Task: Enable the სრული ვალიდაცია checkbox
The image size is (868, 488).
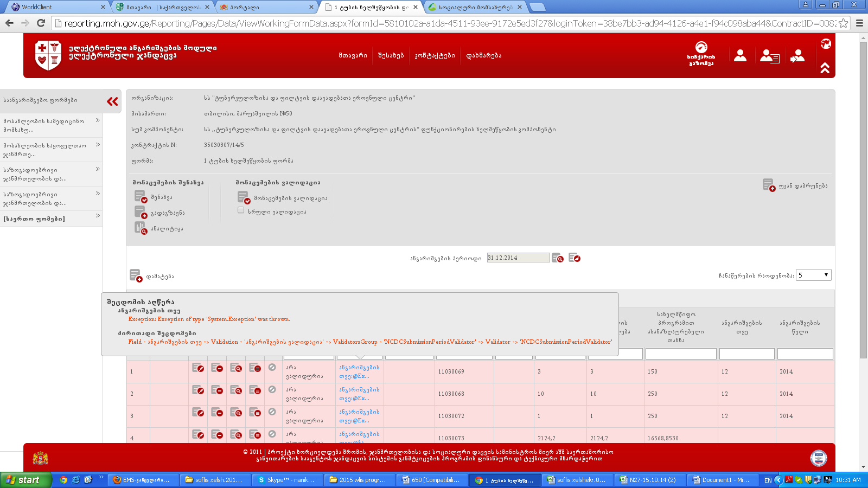Action: [x=241, y=210]
